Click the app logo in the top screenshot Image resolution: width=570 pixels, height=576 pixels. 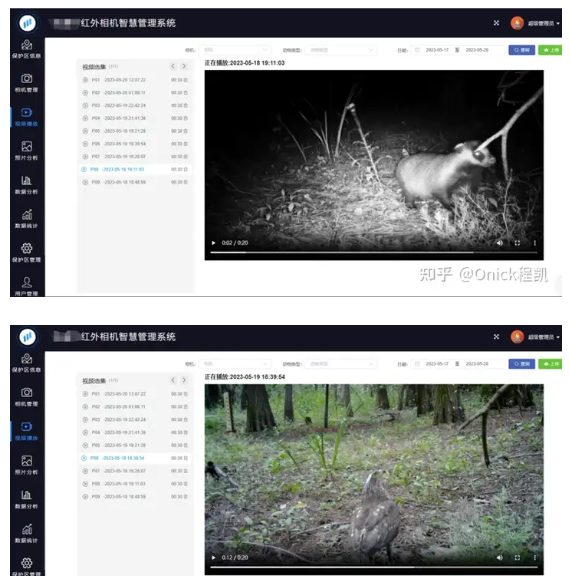click(x=27, y=23)
